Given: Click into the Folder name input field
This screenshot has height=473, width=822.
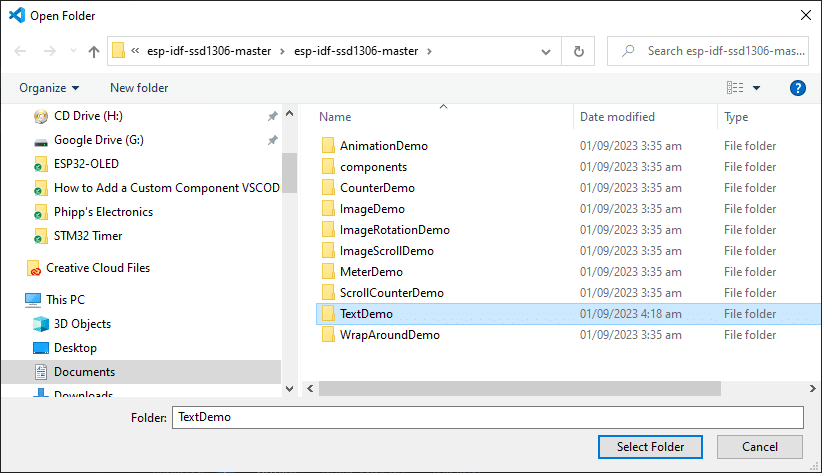Looking at the screenshot, I should pyautogui.click(x=488, y=417).
